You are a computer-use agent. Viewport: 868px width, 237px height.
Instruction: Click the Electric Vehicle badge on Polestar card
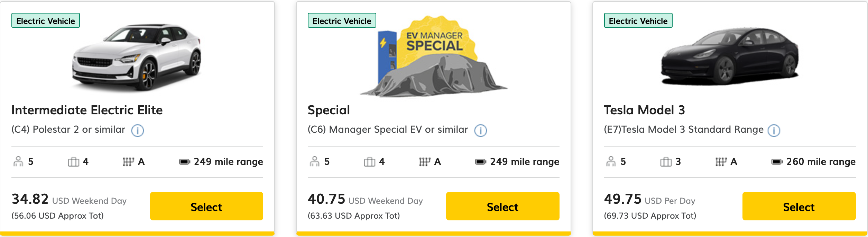[45, 20]
